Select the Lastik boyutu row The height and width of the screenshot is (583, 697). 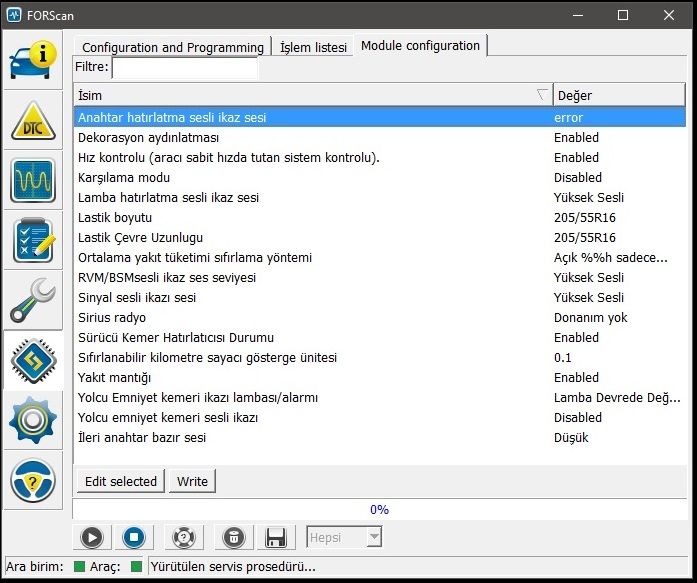pos(380,217)
